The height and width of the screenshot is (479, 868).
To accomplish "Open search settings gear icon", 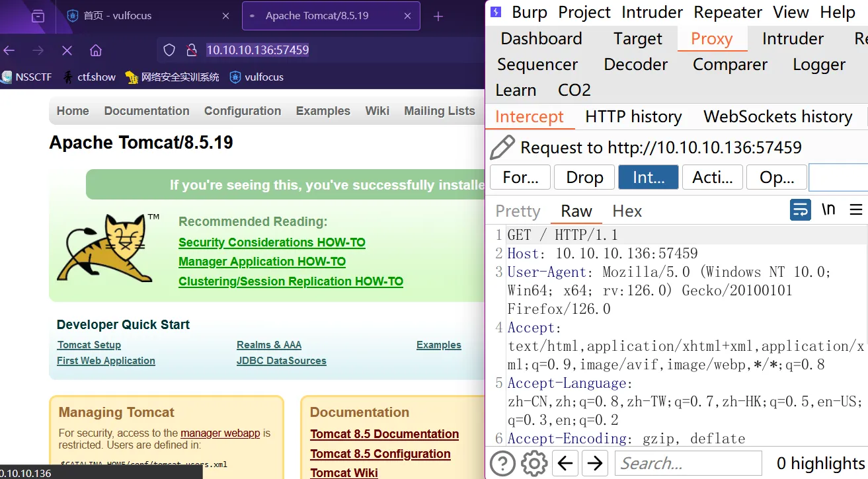I will [534, 463].
